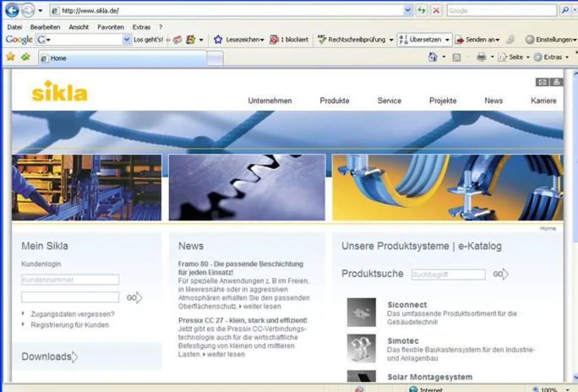Click GO next to the Produktsuche field
The image size is (578, 392).
tap(499, 274)
